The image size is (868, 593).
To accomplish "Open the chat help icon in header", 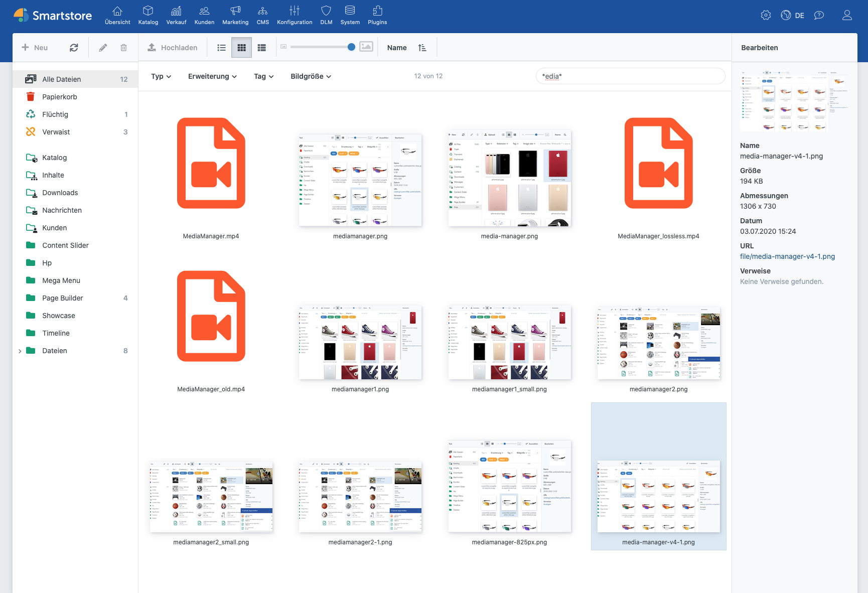I will [819, 15].
